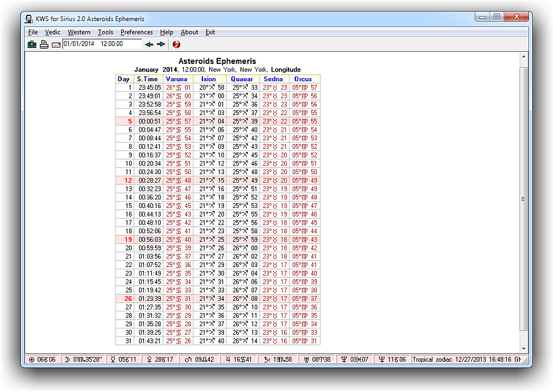Click the card icon beside the date field
This screenshot has width=553, height=392.
(56, 44)
